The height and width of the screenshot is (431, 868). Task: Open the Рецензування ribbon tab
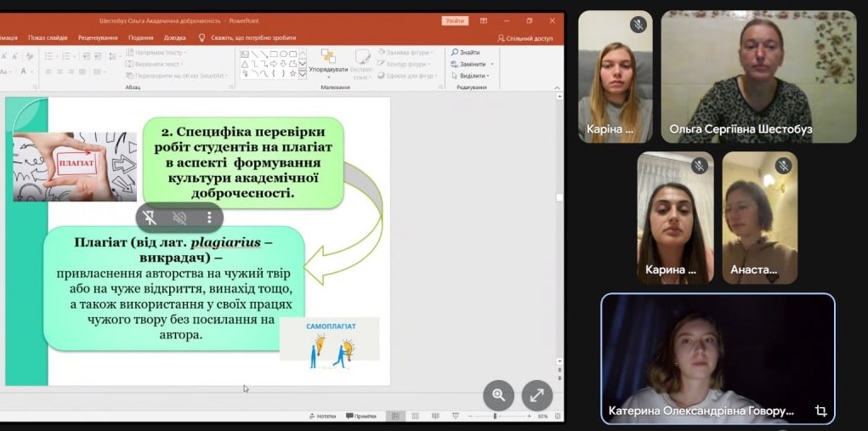97,37
